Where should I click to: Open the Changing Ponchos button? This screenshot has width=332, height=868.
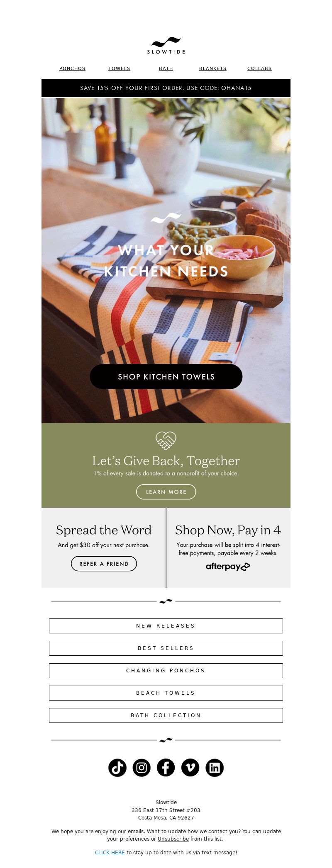click(x=166, y=671)
